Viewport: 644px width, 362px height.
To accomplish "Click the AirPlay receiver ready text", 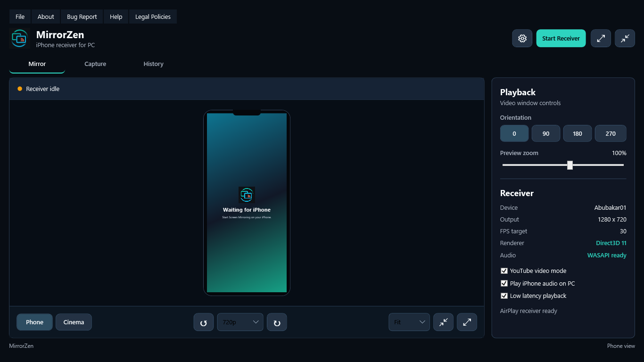I will (528, 311).
